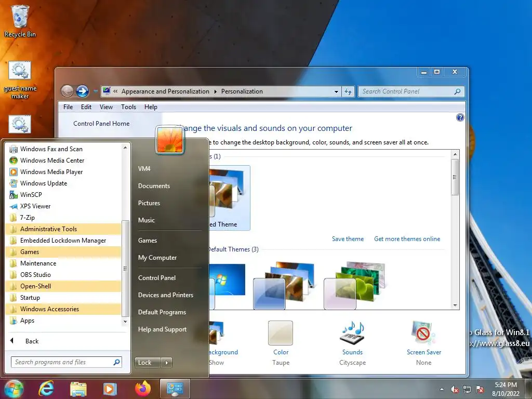This screenshot has width=532, height=399.
Task: Expand the Games program folder
Action: pyautogui.click(x=63, y=252)
